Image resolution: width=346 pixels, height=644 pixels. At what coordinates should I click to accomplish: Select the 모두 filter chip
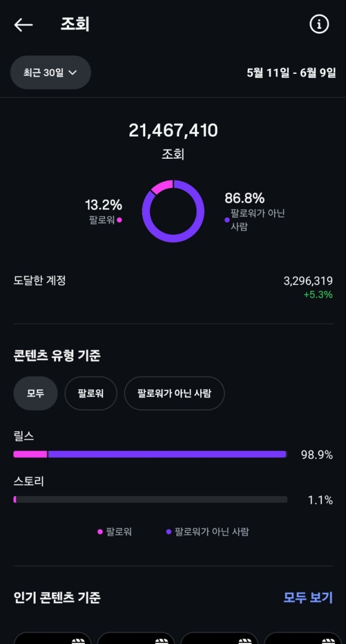click(35, 394)
